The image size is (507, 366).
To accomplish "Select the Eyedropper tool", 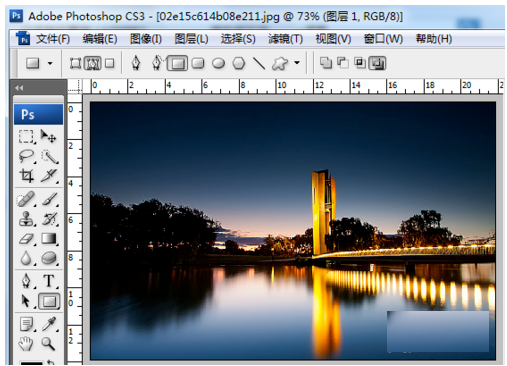I will (49, 324).
